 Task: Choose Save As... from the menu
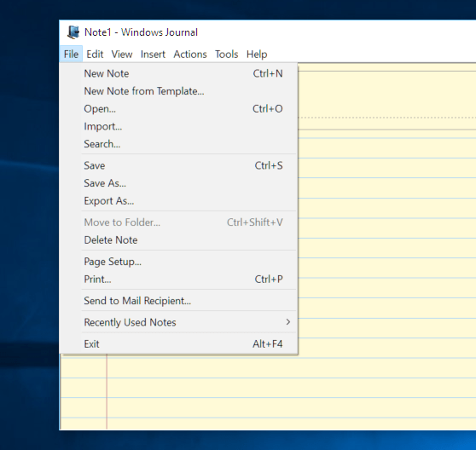[x=179, y=183]
